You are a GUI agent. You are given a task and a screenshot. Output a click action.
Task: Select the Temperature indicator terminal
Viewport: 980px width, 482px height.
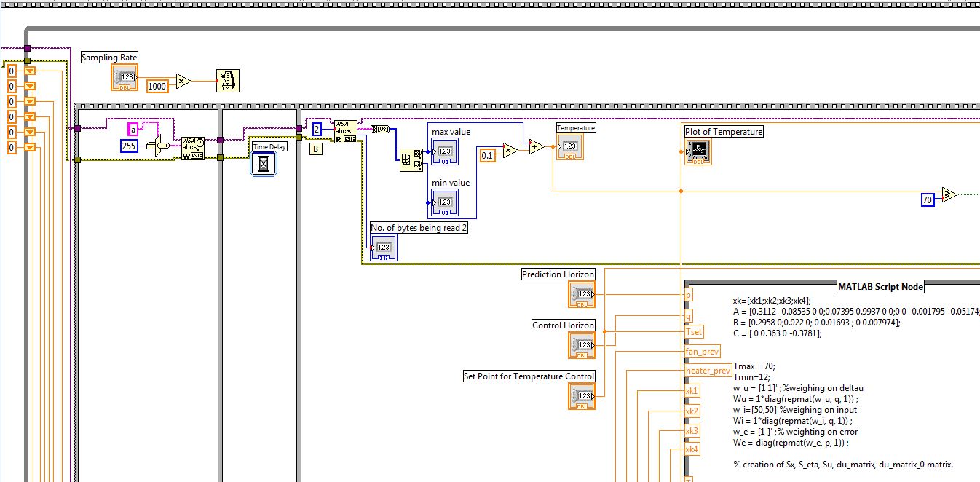tap(570, 146)
